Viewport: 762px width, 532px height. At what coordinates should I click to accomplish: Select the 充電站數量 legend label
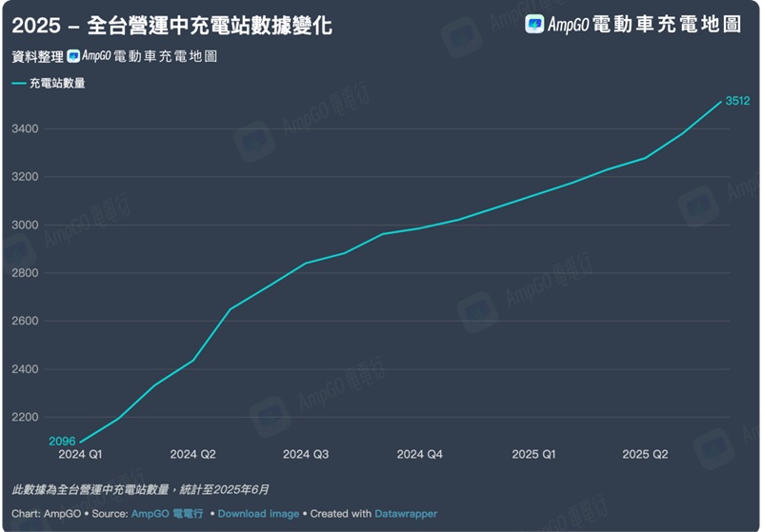tap(57, 84)
